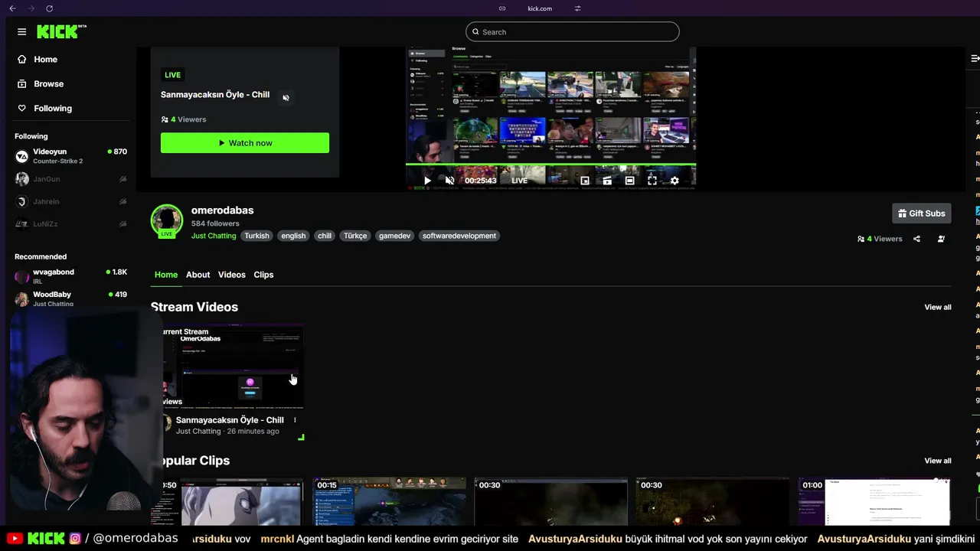View all Popular Clips
Image resolution: width=980 pixels, height=551 pixels.
(938, 461)
